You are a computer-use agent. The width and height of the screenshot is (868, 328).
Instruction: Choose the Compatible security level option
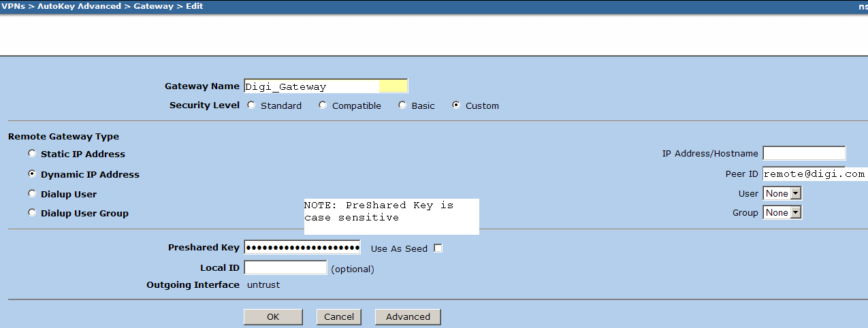(x=323, y=105)
